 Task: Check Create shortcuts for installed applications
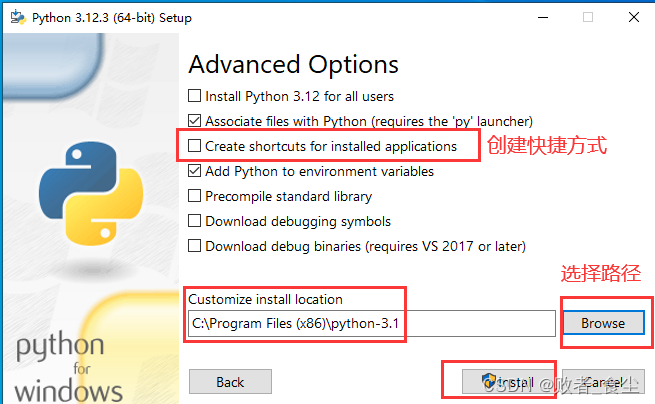pos(194,146)
